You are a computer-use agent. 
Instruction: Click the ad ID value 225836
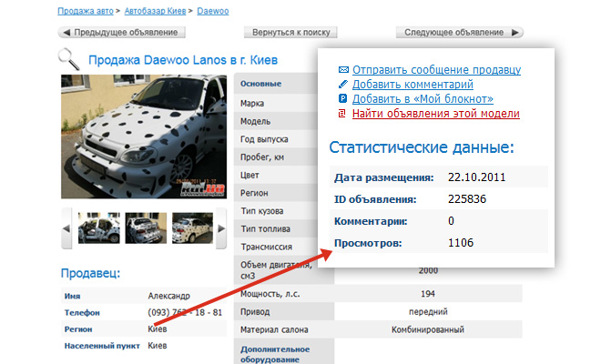(x=467, y=199)
